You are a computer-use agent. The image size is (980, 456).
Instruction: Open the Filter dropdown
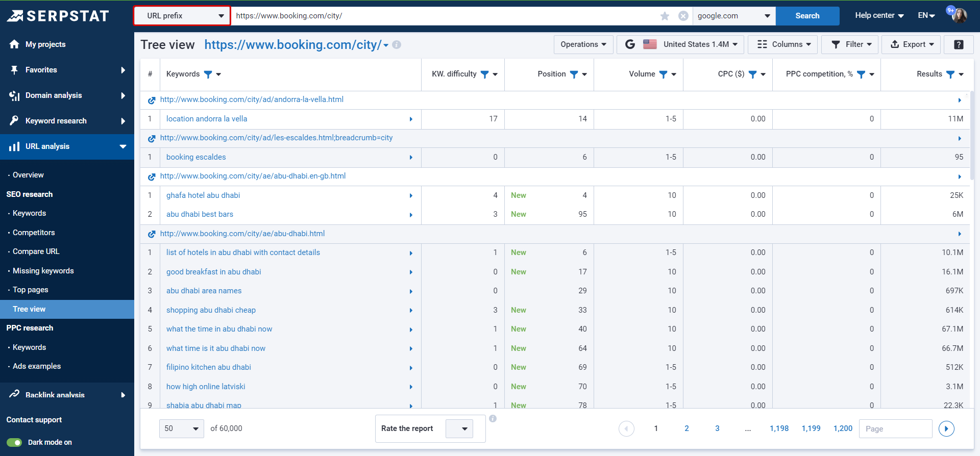click(x=850, y=44)
